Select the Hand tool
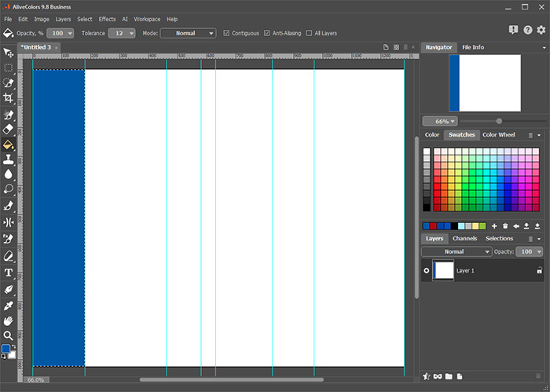The width and height of the screenshot is (550, 392). [8, 321]
